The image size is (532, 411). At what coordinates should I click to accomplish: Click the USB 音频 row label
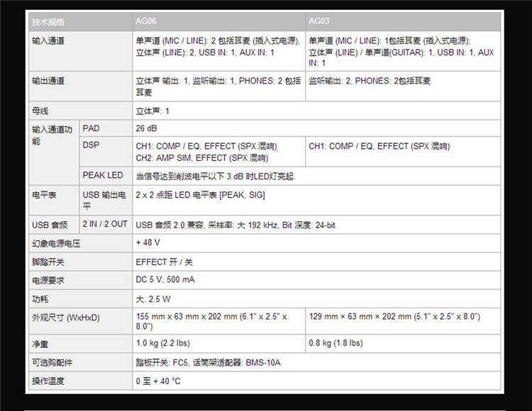pos(50,225)
